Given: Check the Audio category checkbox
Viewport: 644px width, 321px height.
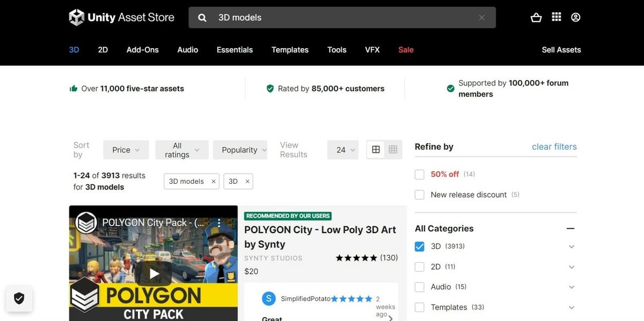Looking at the screenshot, I should coord(420,287).
